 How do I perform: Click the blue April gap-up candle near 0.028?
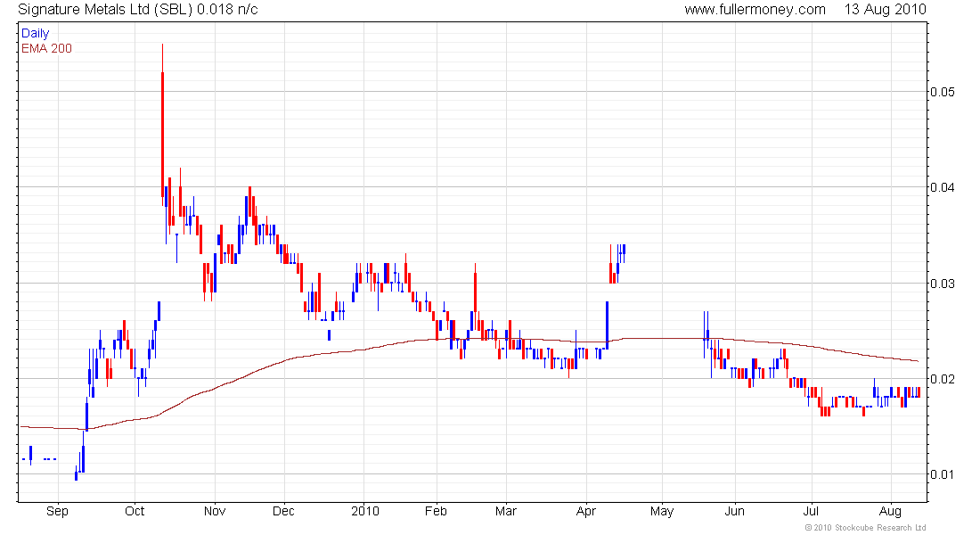[607, 325]
